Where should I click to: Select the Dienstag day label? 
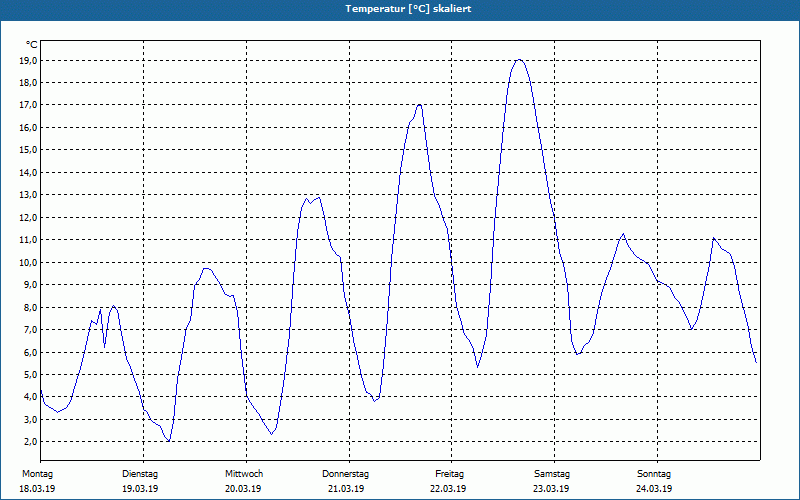click(x=140, y=474)
